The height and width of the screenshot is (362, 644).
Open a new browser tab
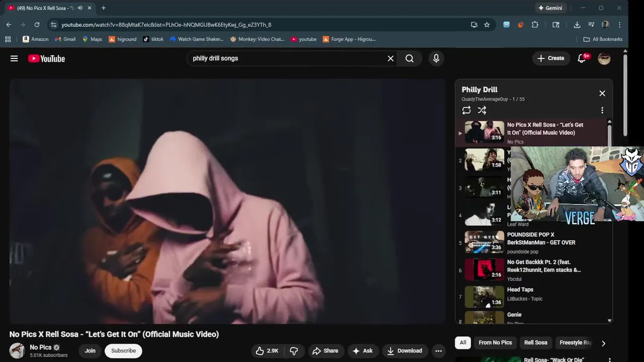tap(104, 8)
